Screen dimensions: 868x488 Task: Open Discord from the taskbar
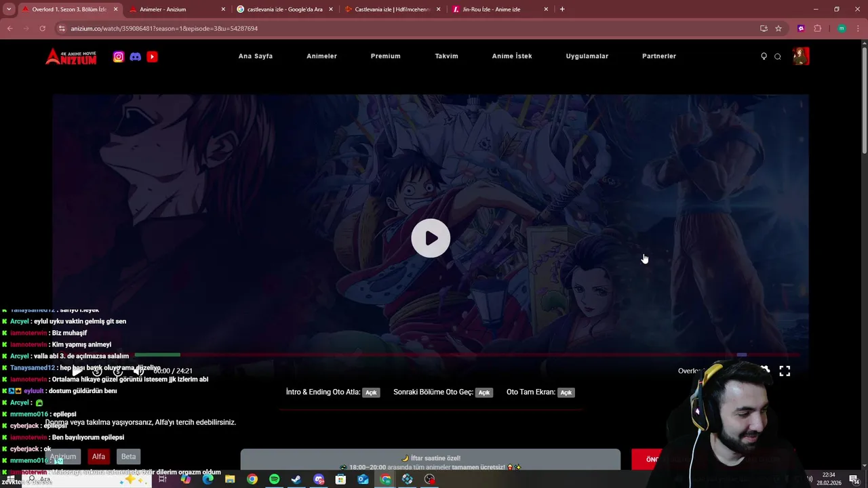(319, 479)
